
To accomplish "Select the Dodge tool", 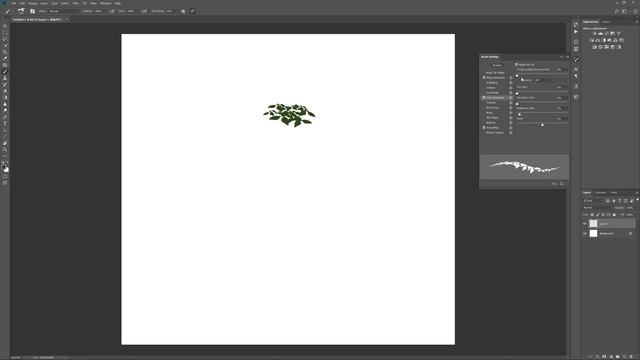I will coord(5,111).
